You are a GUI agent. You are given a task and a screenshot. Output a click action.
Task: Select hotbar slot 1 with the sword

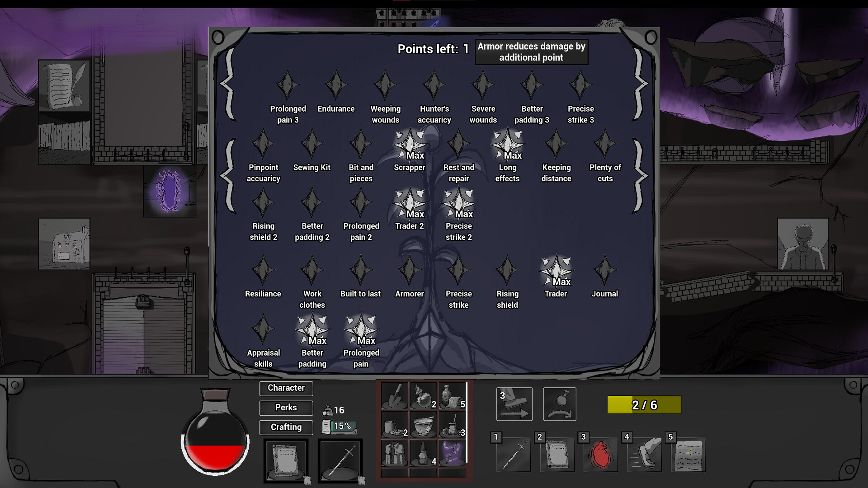514,455
